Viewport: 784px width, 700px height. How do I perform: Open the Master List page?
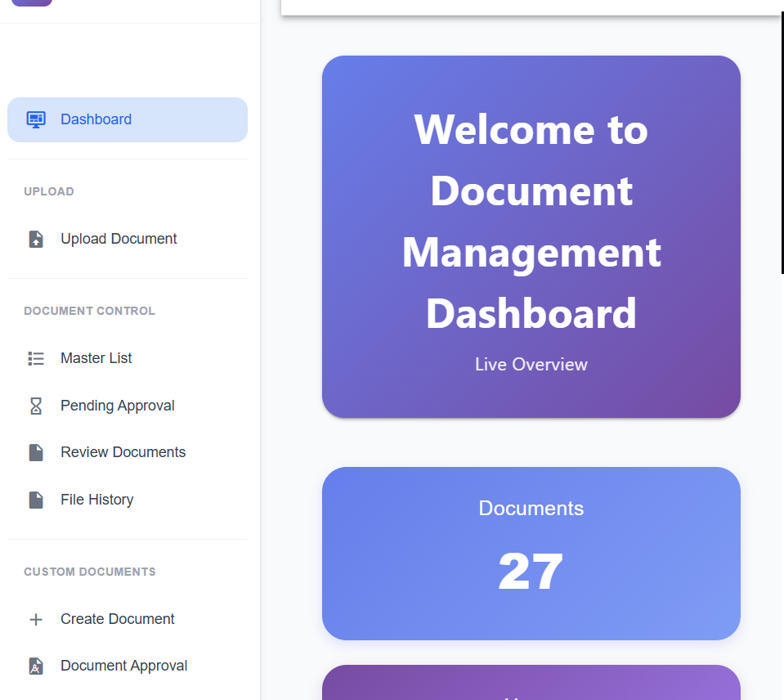tap(96, 358)
